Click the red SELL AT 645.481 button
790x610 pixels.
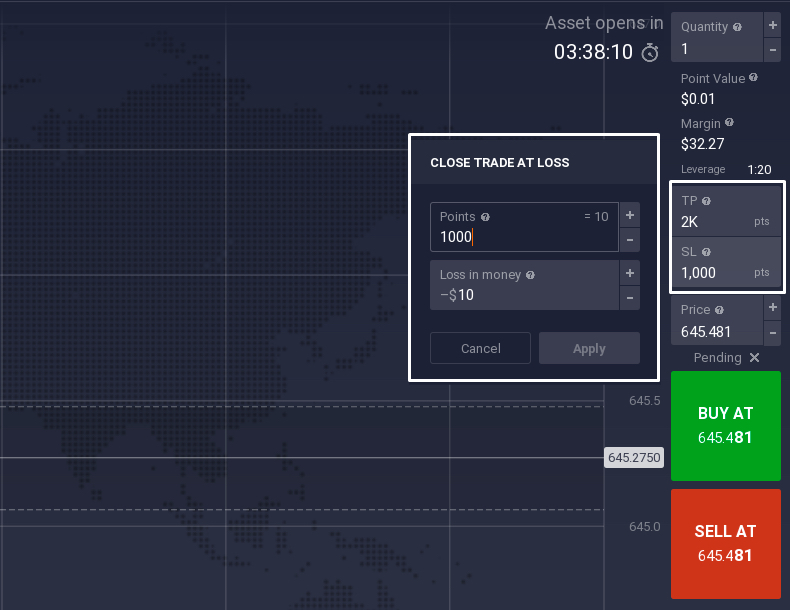click(725, 544)
